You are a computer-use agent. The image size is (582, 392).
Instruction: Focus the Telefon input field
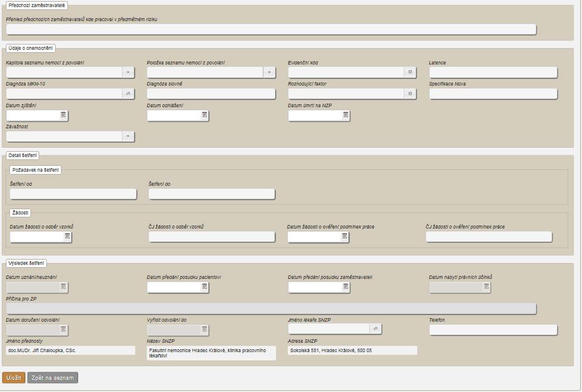pos(493,330)
